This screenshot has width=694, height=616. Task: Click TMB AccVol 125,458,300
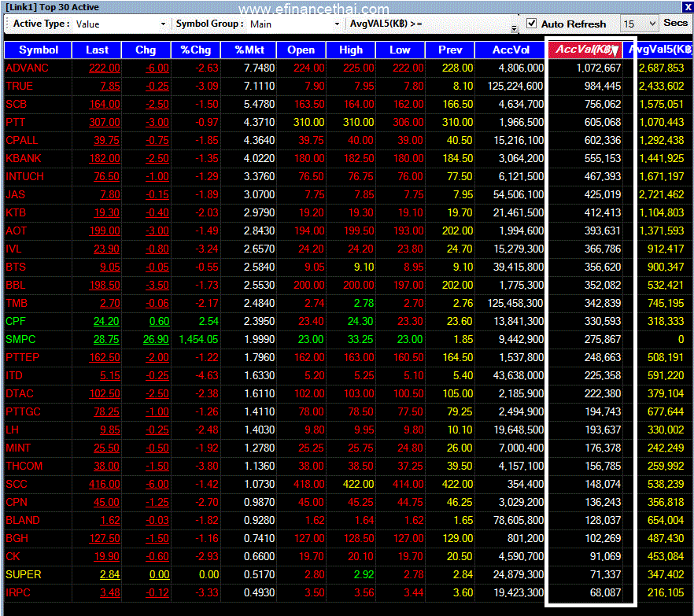pyautogui.click(x=515, y=304)
